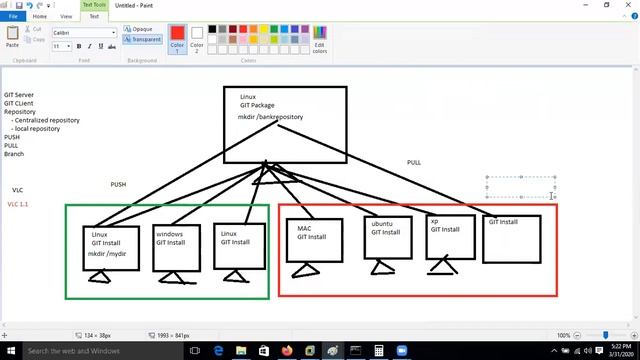The height and width of the screenshot is (360, 640).
Task: Click the 'VLC 1.1' red text
Action: [18, 204]
